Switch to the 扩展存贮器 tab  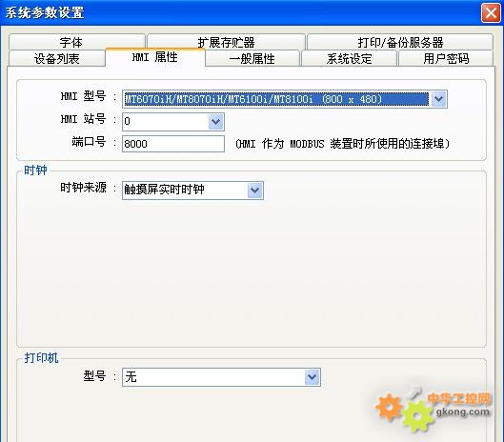[x=226, y=42]
